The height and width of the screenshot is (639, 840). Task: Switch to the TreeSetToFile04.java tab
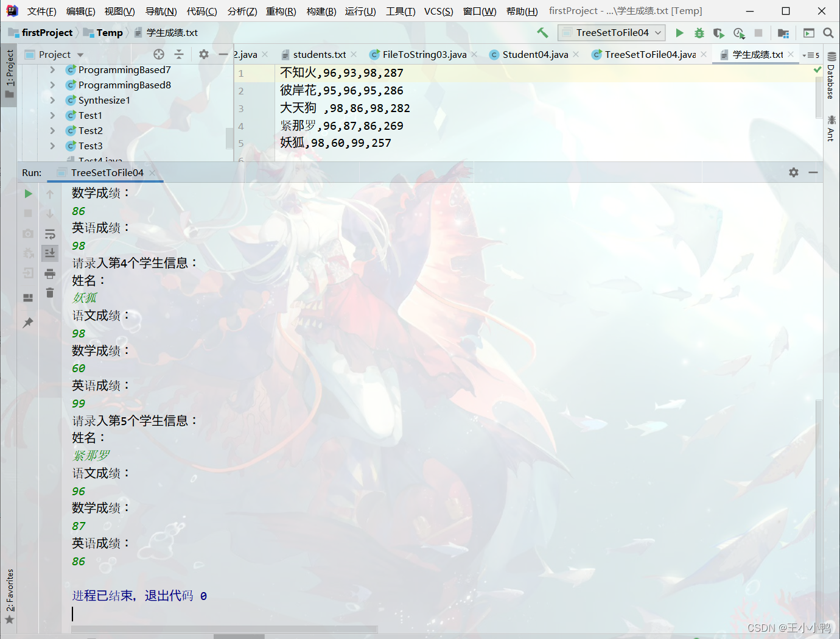click(x=650, y=55)
